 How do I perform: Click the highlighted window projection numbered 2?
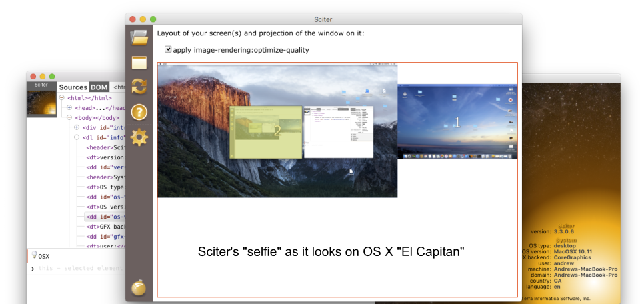(266, 132)
